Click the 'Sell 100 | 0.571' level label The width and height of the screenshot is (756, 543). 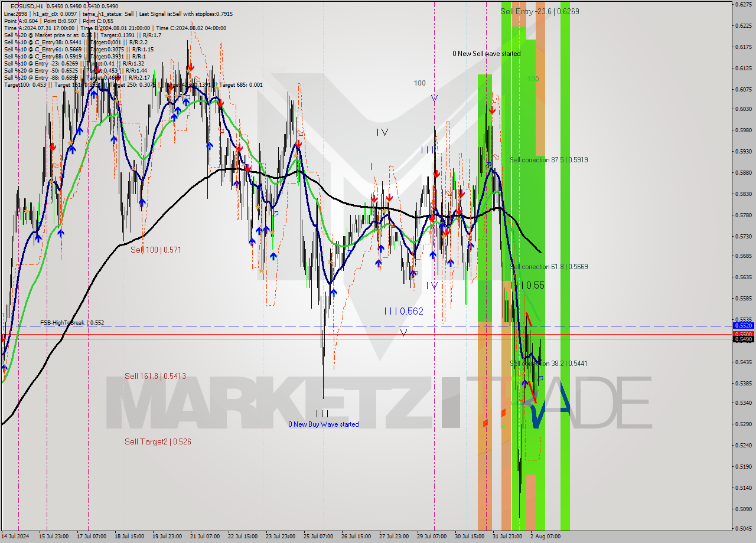point(156,250)
